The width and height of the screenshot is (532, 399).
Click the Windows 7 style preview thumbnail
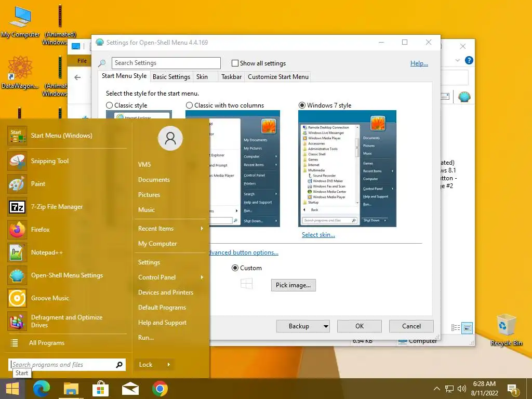coord(347,169)
